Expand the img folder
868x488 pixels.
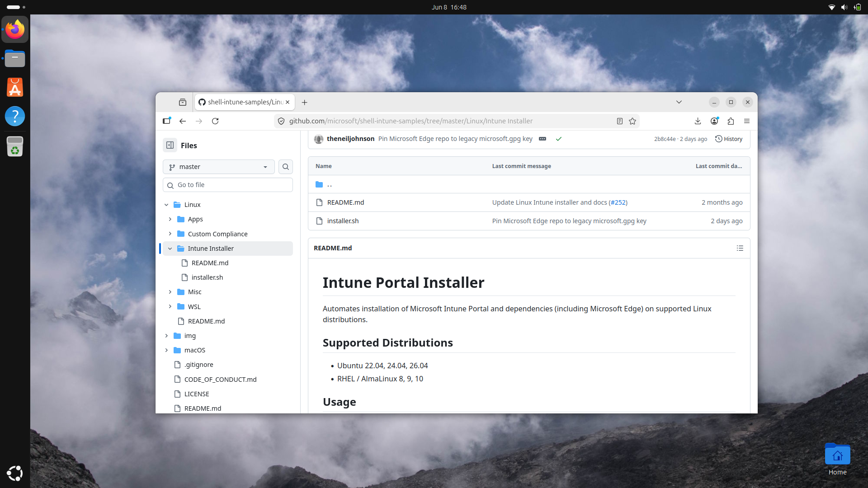pyautogui.click(x=166, y=336)
